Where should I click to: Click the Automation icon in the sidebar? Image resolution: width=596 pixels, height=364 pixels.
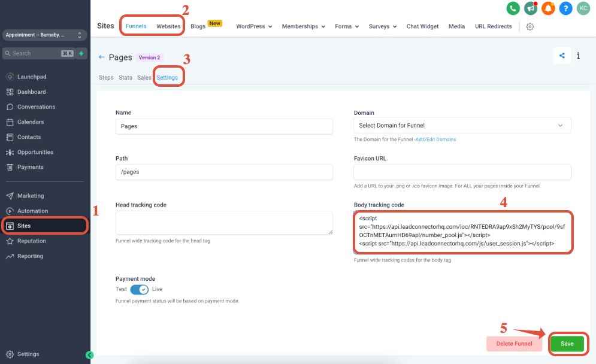point(10,211)
